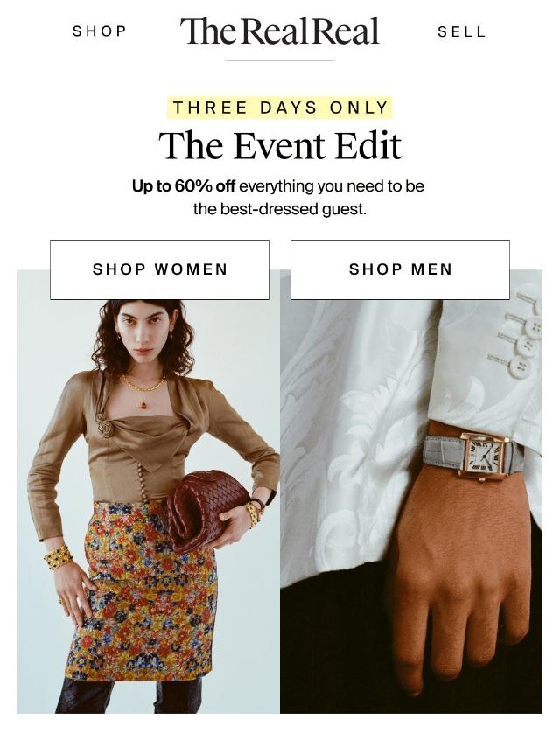Open the SELL link in header

461,31
